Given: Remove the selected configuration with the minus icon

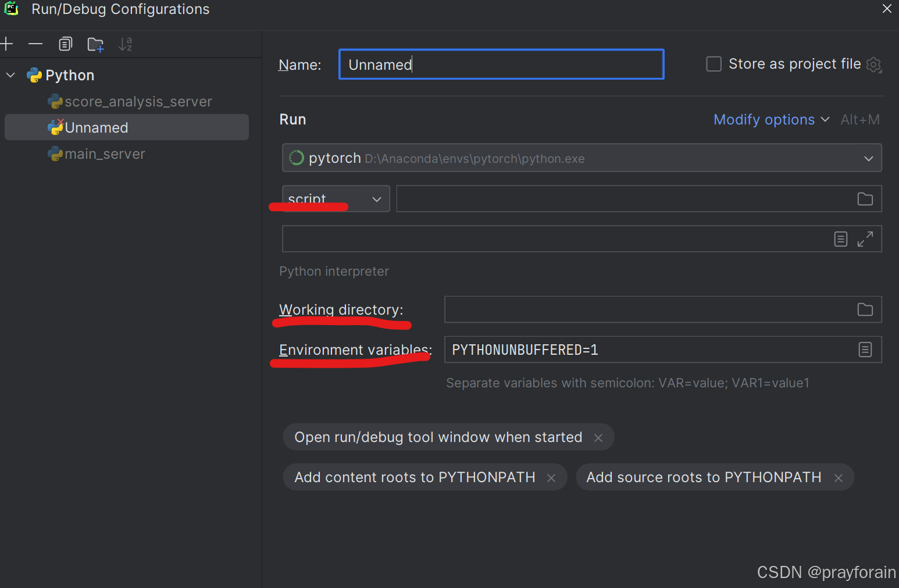Looking at the screenshot, I should [35, 44].
